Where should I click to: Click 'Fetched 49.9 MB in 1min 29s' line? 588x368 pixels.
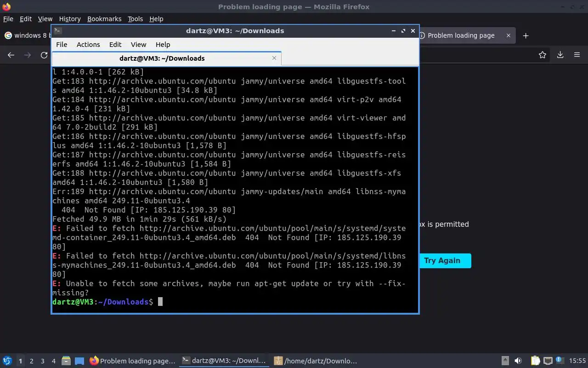140,219
